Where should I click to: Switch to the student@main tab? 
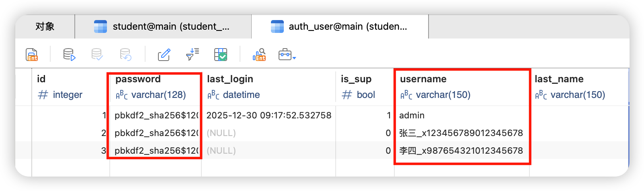pos(163,26)
